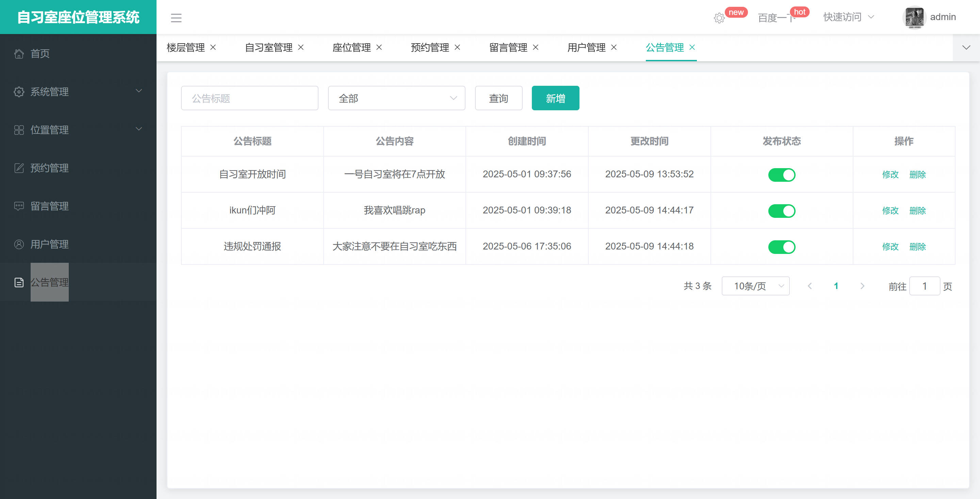Switch to the 留言管理 tab
The image size is (980, 499).
(508, 48)
